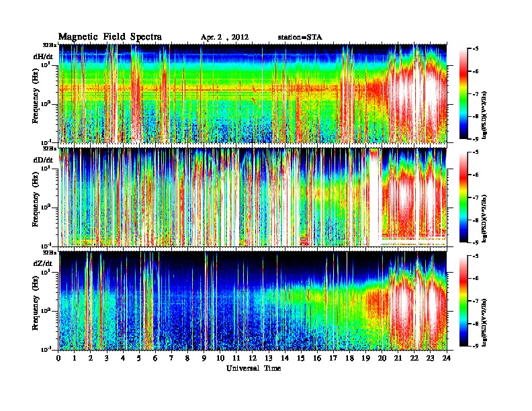
Task: Click hour "9" on the Universal Time axis
Action: point(204,358)
